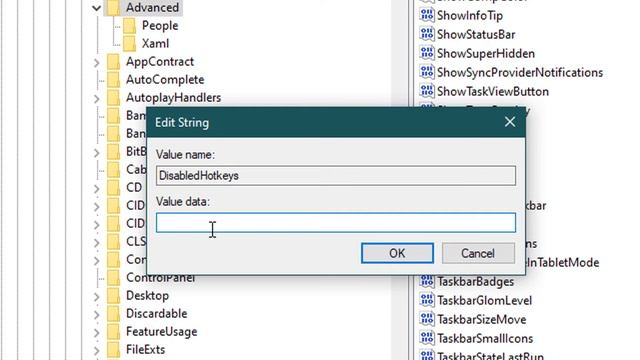Click the FeatureUsage folder icon

(113, 331)
